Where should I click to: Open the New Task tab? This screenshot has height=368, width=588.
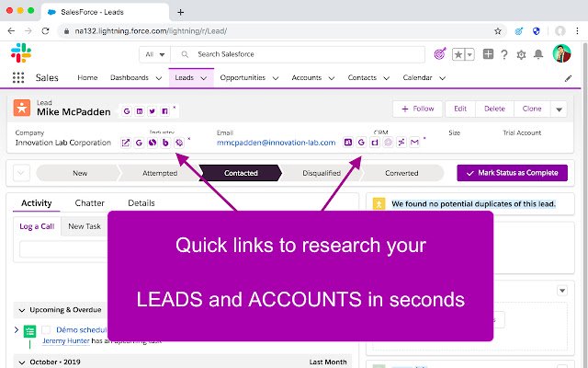click(x=85, y=226)
